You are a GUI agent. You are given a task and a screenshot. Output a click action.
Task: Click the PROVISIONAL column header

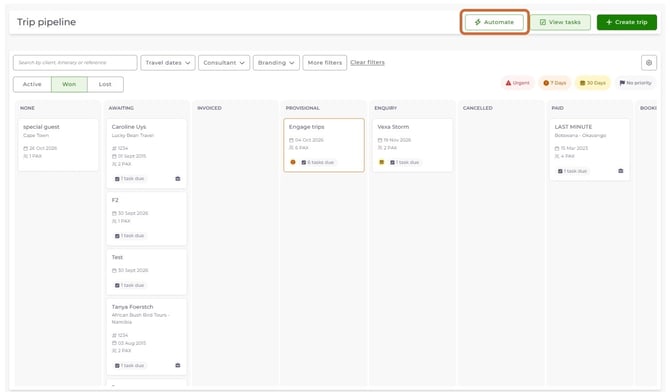click(303, 108)
